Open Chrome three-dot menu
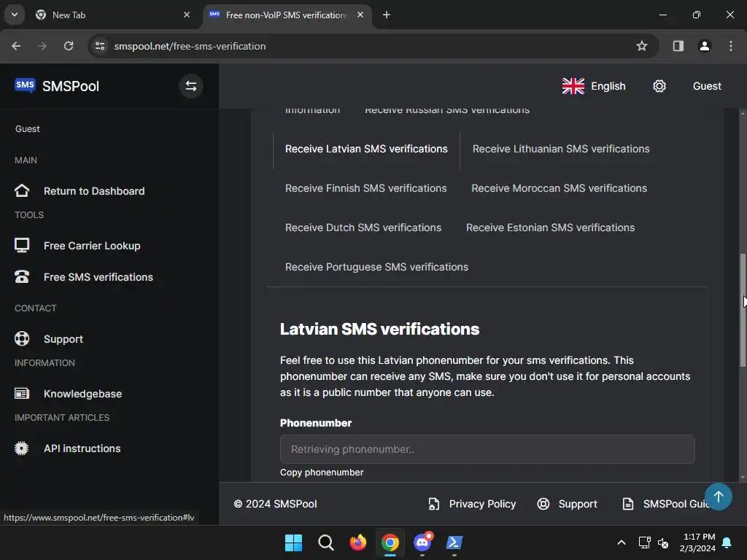 [x=731, y=46]
